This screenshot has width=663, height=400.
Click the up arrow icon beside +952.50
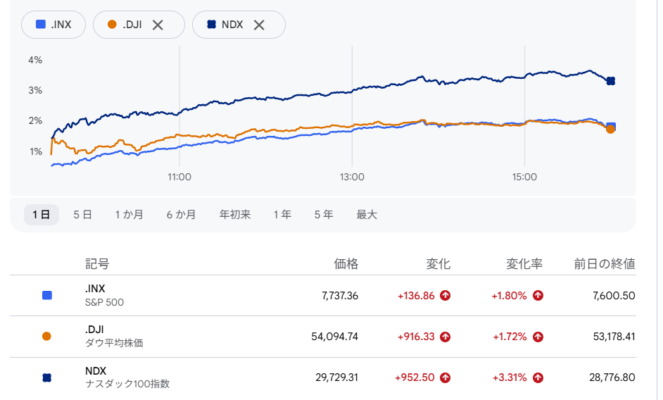click(x=445, y=378)
